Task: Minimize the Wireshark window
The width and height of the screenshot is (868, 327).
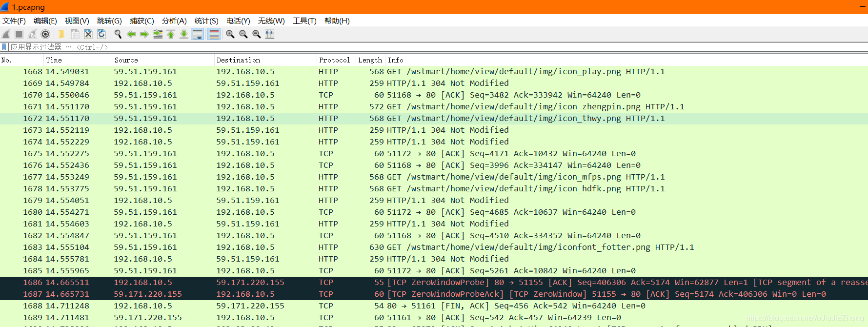Action: click(863, 7)
